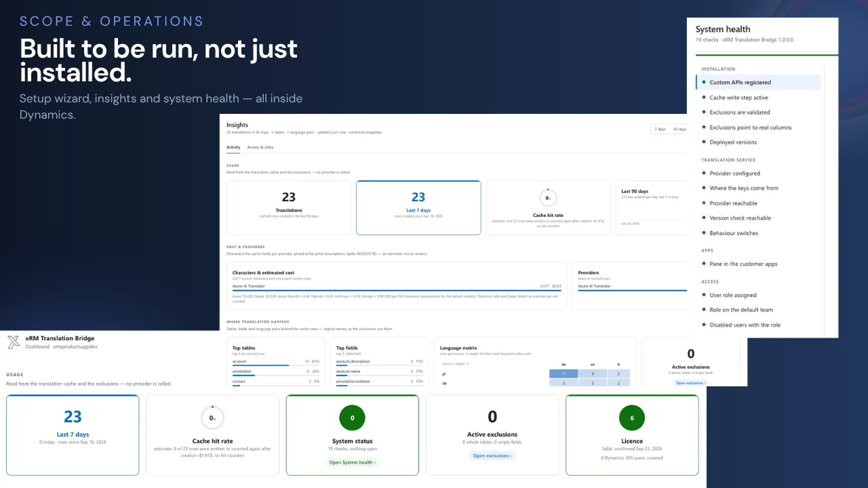Select the Deployed versions check
Image resolution: width=868 pixels, height=488 pixels.
[758, 142]
